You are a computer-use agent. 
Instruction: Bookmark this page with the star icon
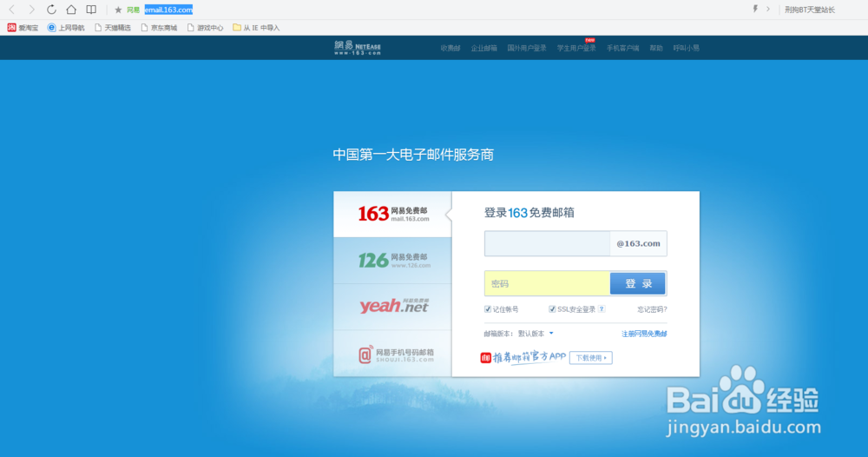click(x=118, y=10)
